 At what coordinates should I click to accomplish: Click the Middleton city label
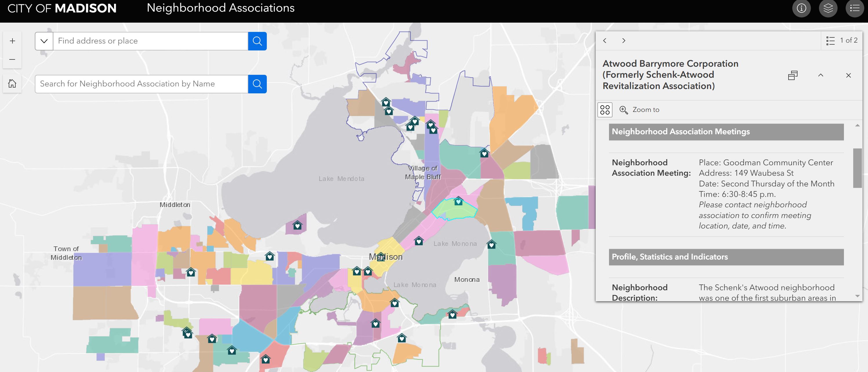[175, 205]
